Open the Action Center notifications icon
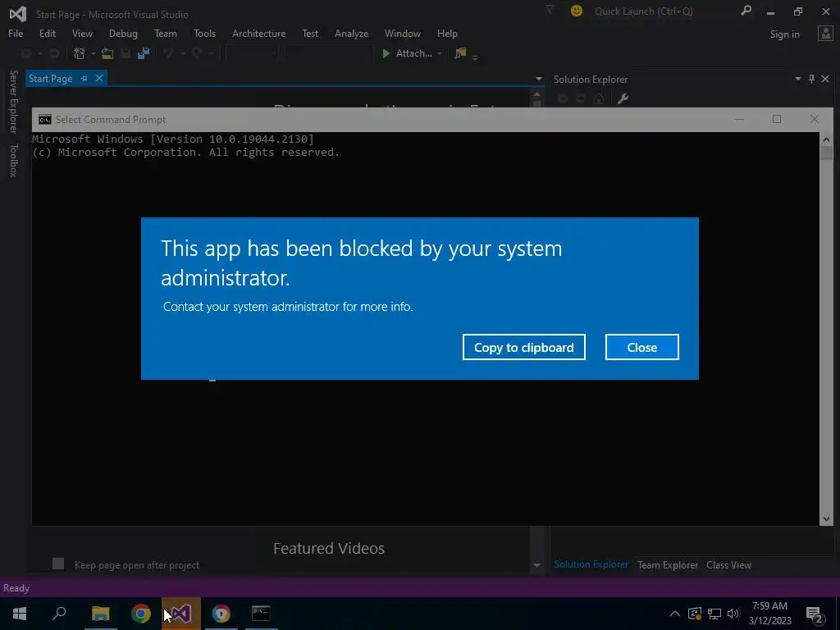The image size is (840, 630). coord(815,614)
